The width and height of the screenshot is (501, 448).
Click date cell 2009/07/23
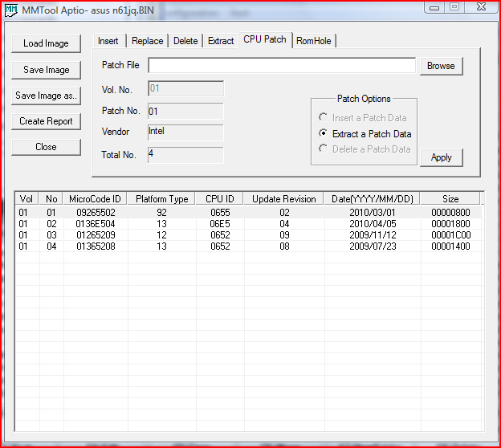click(373, 246)
